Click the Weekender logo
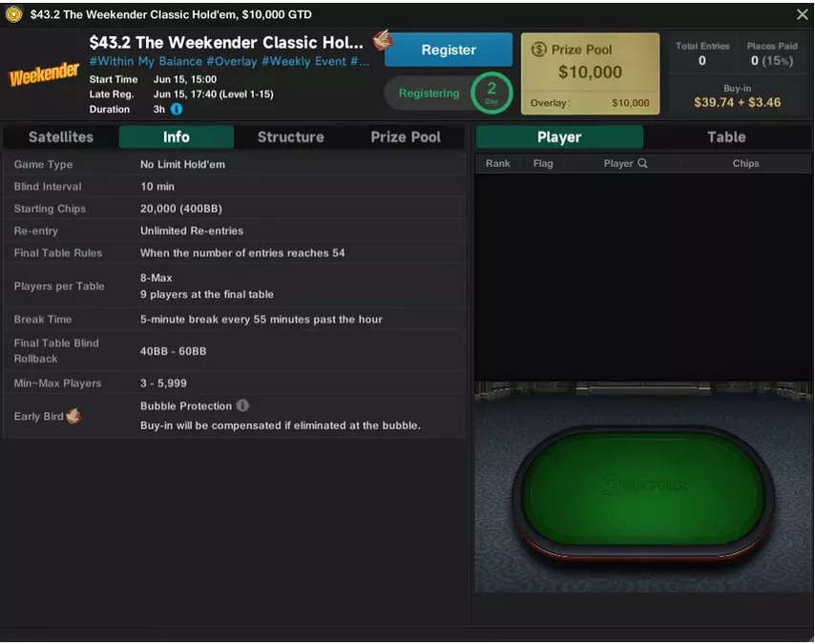 (44, 74)
